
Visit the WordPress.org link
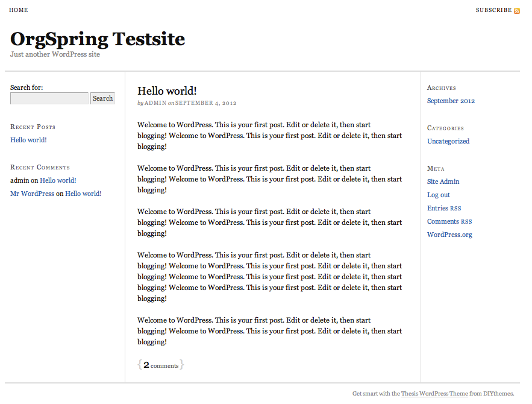click(449, 235)
